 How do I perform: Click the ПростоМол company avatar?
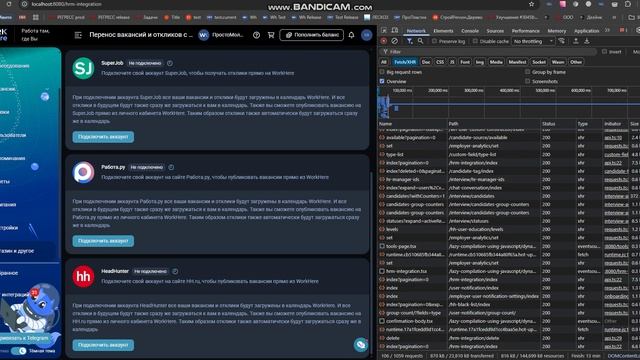[203, 35]
